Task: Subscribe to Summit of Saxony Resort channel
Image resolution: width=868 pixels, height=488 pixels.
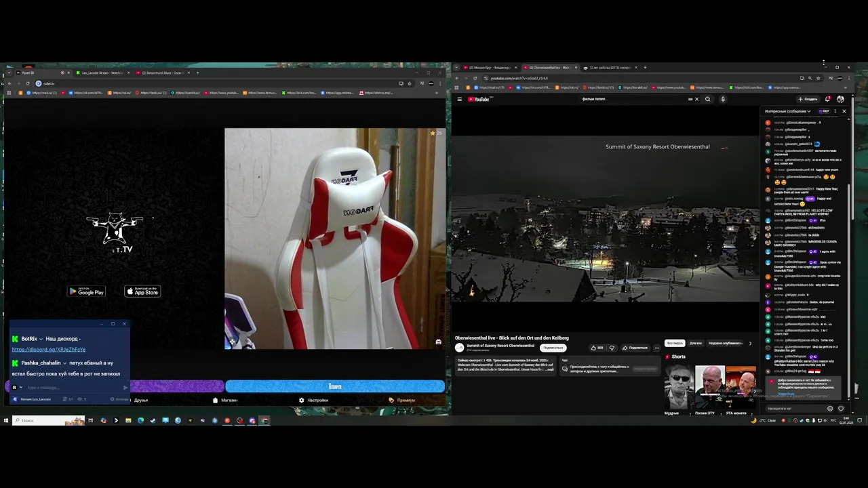Action: 553,348
